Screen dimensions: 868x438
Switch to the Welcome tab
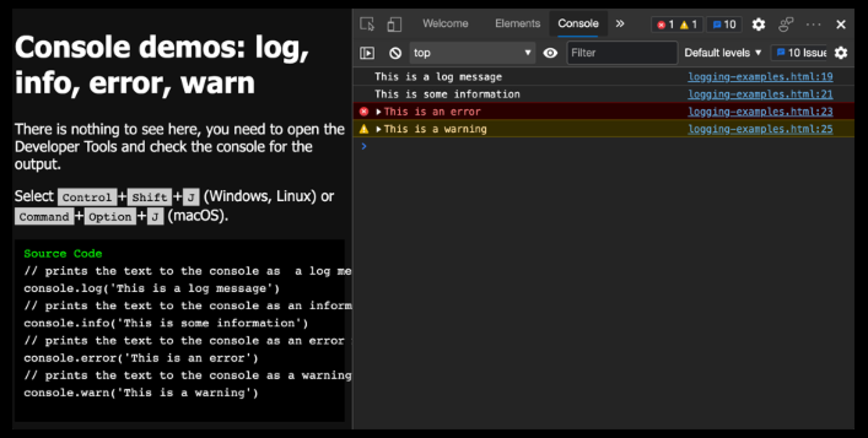click(x=445, y=23)
